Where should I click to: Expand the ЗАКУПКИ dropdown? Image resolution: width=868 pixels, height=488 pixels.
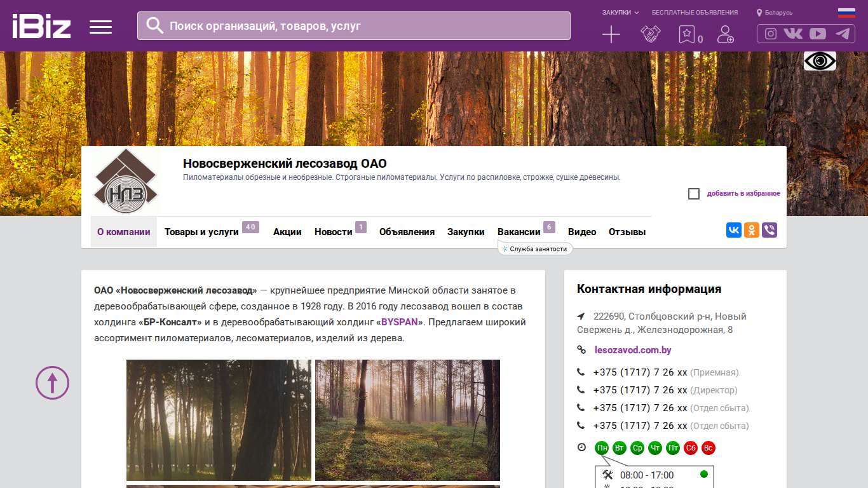tap(620, 13)
